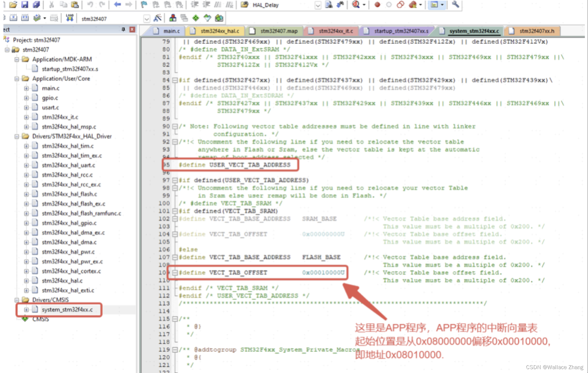Fold addtogroup comment at line 119

[175, 349]
